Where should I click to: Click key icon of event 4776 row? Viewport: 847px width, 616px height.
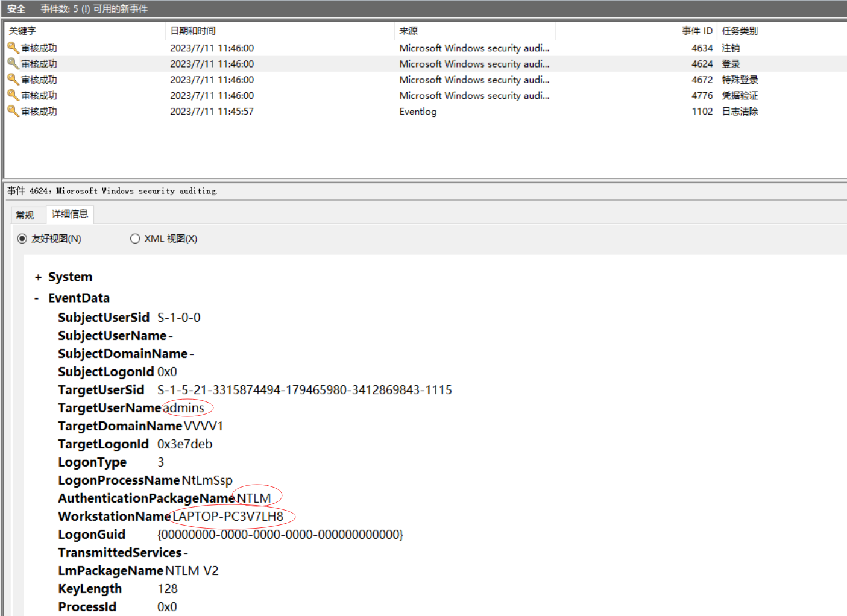coord(13,95)
